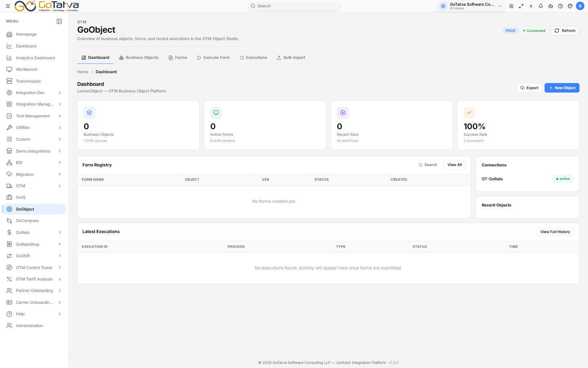The image size is (588, 368).
Task: Select the Dashboard tab under GoObject
Action: tap(95, 58)
